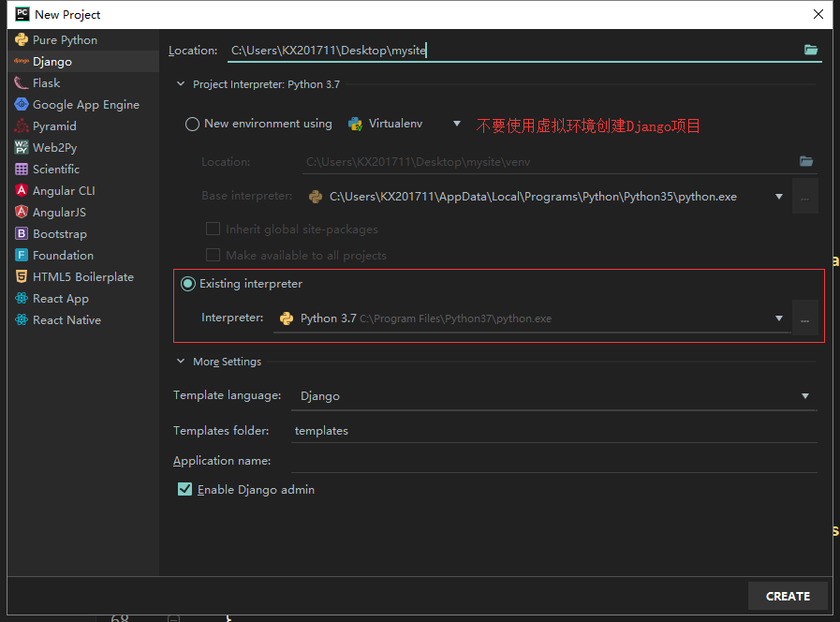Click the Angular CLI red icon
Screen dimensions: 840x622
click(x=22, y=190)
